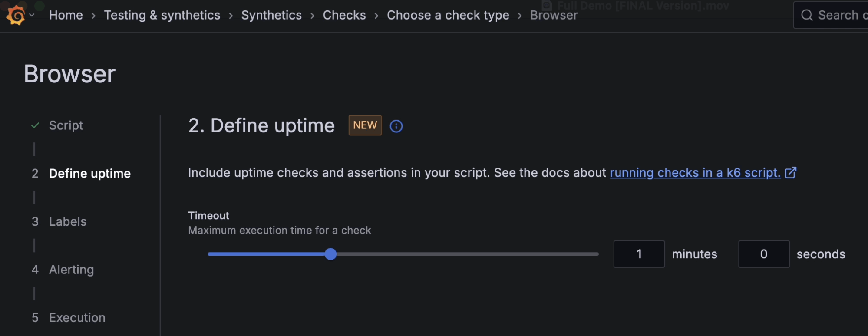Viewport: 868px width, 336px height.
Task: Return to the Checks breadcrumb
Action: click(344, 15)
